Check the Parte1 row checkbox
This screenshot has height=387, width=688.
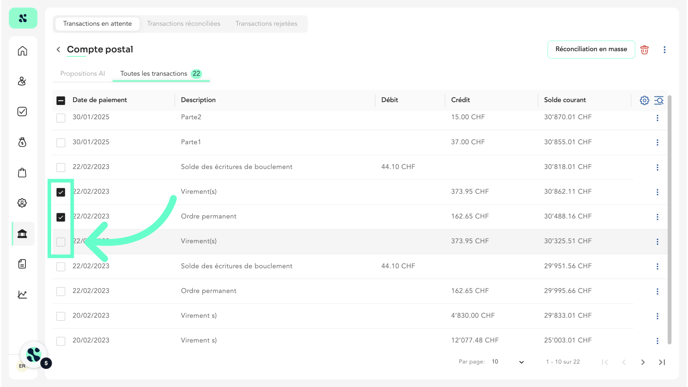61,143
